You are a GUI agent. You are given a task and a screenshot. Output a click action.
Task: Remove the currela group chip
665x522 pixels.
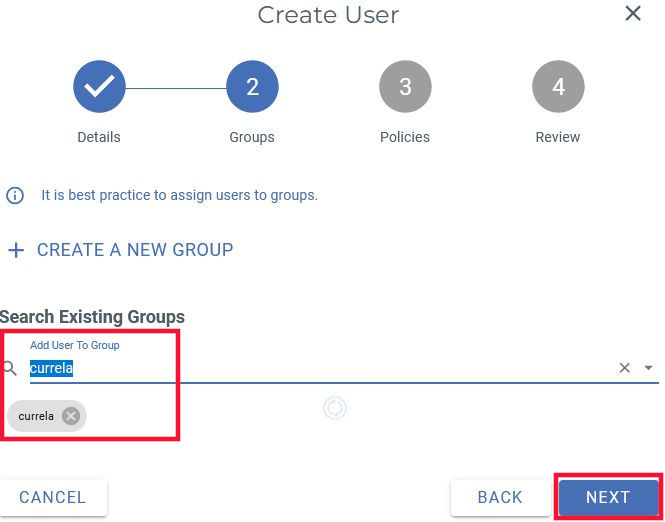(x=70, y=416)
